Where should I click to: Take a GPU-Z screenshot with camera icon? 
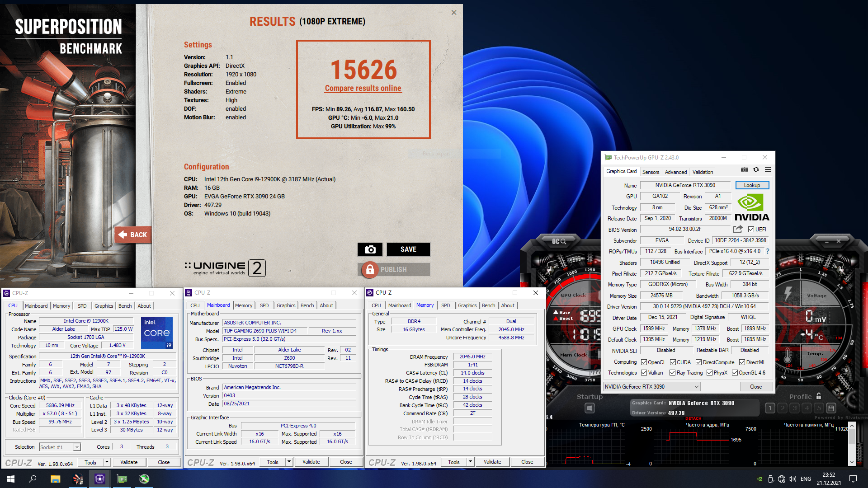click(744, 170)
